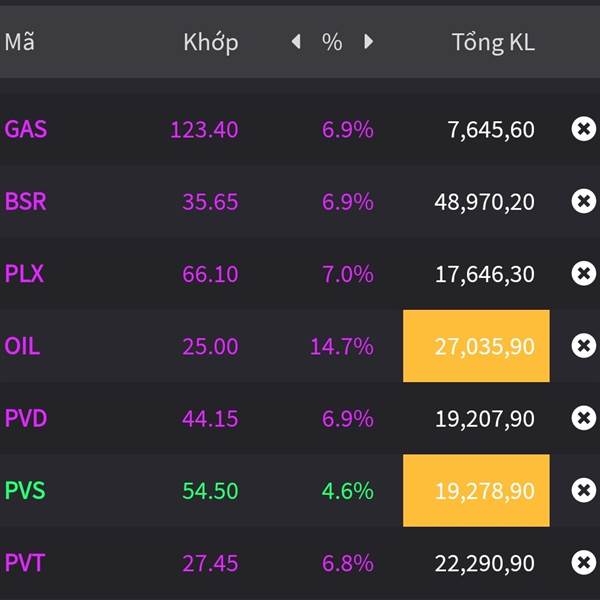The height and width of the screenshot is (600, 600).
Task: Delete PVD using the X icon
Action: (x=583, y=418)
